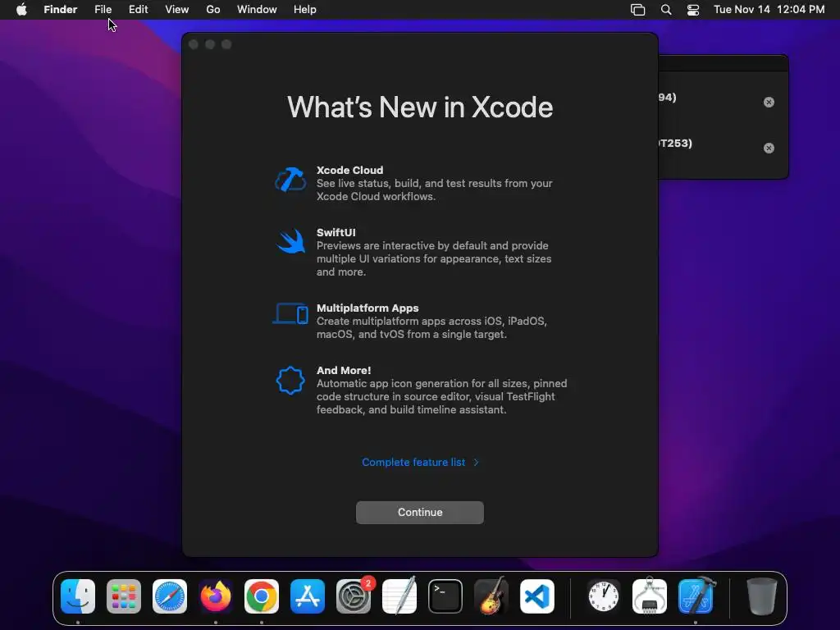Dismiss the notification ending in T253)

(x=769, y=148)
